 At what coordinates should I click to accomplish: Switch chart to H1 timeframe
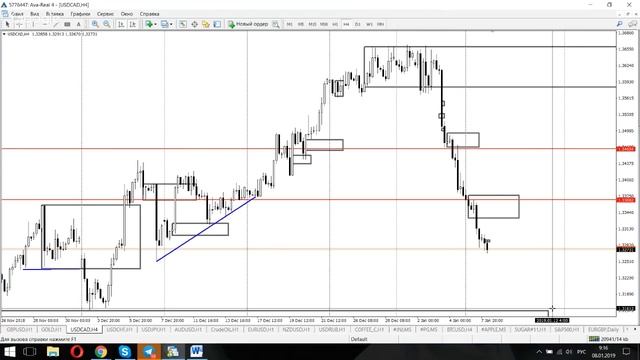pyautogui.click(x=335, y=24)
